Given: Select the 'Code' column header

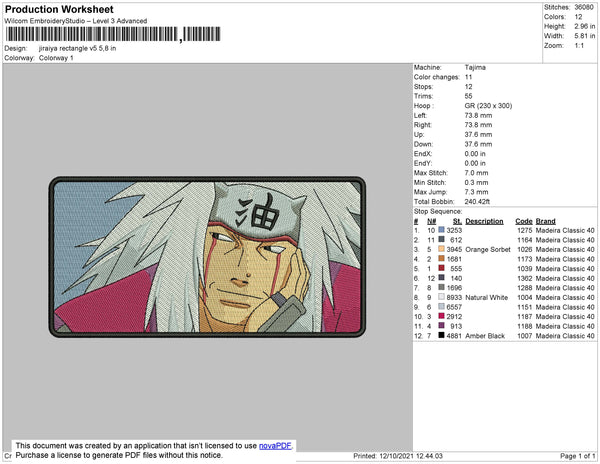Looking at the screenshot, I should coord(523,221).
